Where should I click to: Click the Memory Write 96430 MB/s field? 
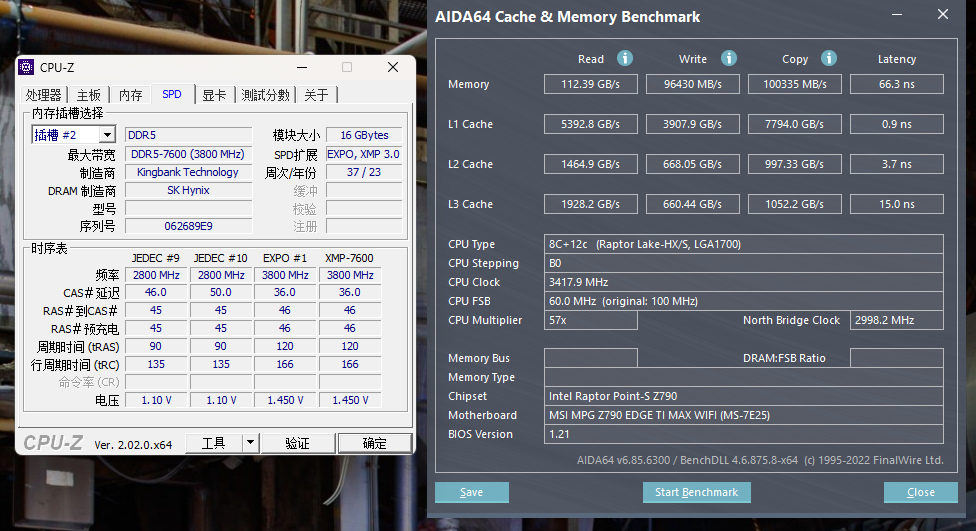[693, 84]
